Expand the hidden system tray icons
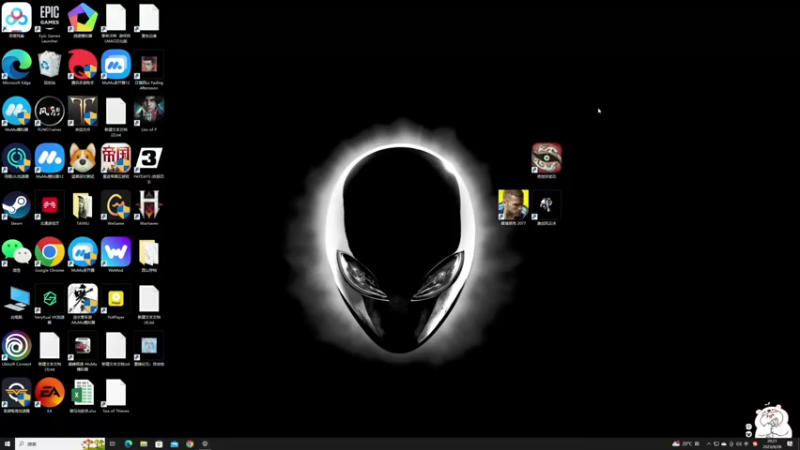 pyautogui.click(x=708, y=444)
